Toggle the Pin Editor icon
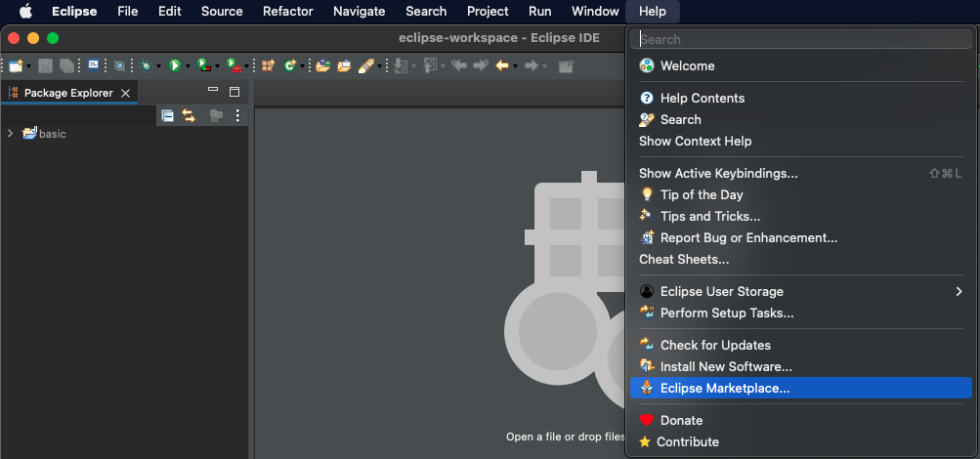The width and height of the screenshot is (980, 459). [x=567, y=65]
